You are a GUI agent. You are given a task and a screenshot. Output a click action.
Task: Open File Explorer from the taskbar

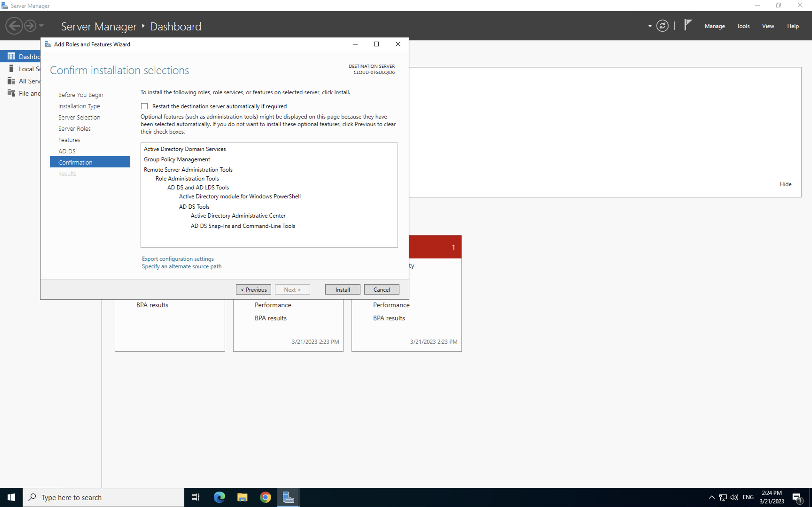point(242,497)
